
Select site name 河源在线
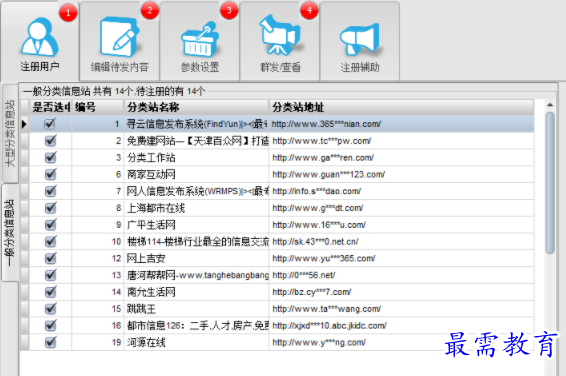(146, 342)
